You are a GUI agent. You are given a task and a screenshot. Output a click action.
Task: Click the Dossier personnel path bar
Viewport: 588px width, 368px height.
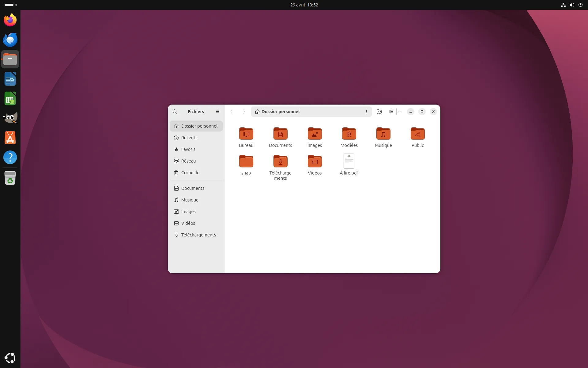point(311,112)
